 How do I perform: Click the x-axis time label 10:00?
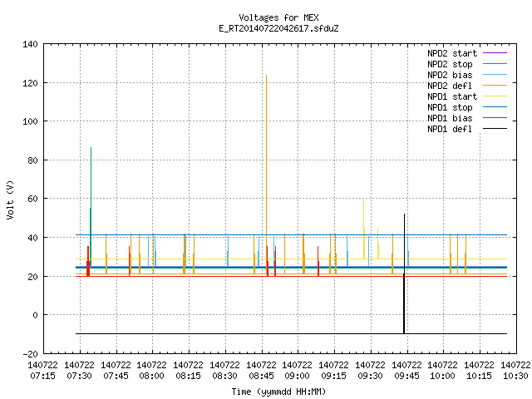(443, 377)
